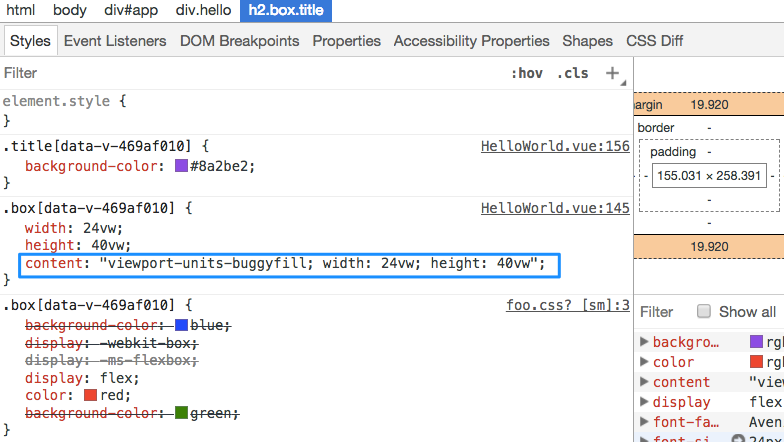
Task: Click the plus icon to add new style rule
Action: 612,73
